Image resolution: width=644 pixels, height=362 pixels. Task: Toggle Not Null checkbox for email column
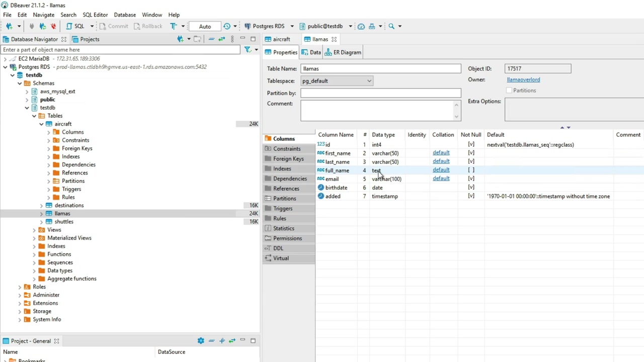pyautogui.click(x=471, y=179)
